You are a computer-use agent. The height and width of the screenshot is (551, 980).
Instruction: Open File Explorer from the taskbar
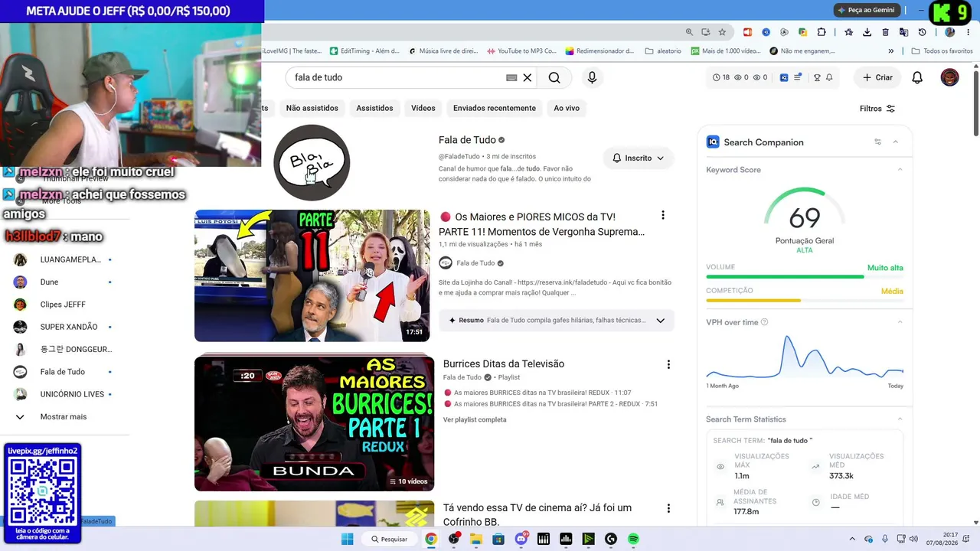[476, 539]
